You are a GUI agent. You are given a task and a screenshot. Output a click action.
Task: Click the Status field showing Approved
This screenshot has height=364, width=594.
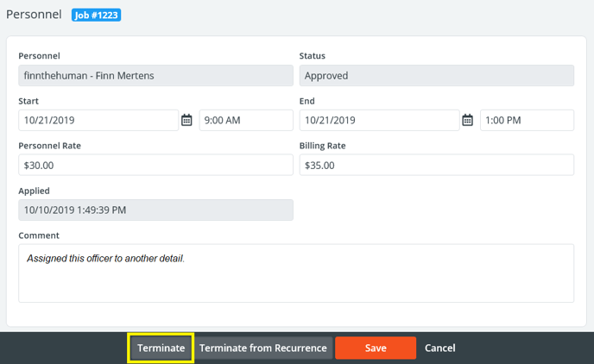(x=436, y=76)
